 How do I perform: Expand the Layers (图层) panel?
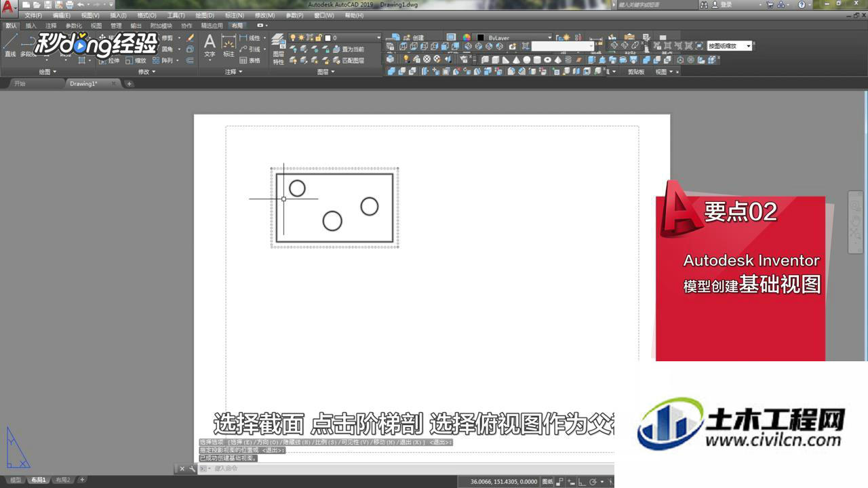(325, 71)
